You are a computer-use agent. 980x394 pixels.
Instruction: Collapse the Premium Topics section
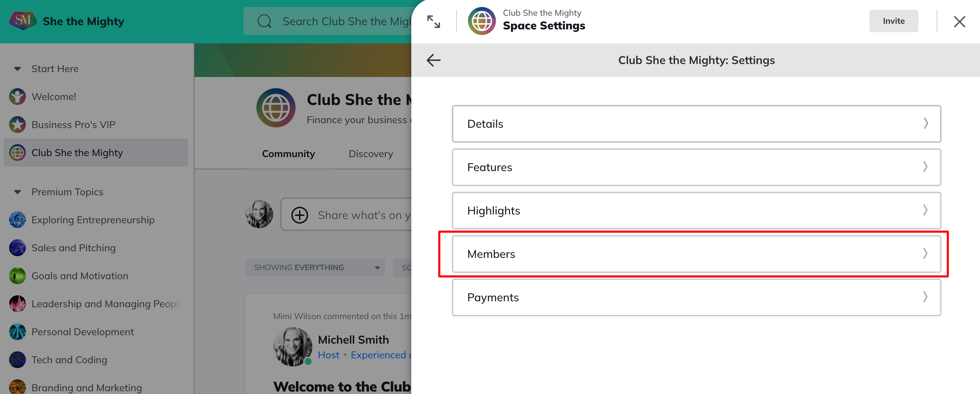[17, 192]
